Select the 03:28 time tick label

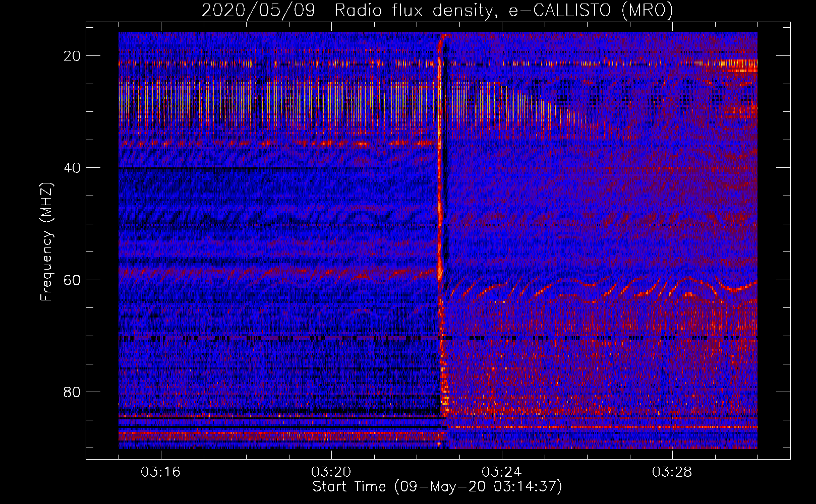click(672, 472)
